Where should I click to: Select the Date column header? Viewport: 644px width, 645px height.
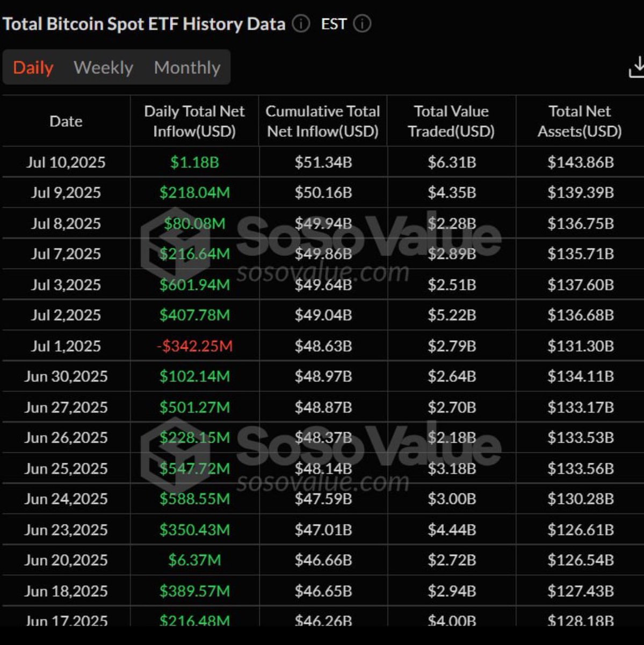(x=66, y=121)
